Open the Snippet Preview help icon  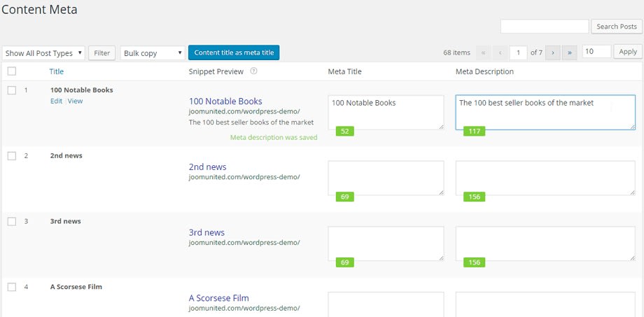254,71
